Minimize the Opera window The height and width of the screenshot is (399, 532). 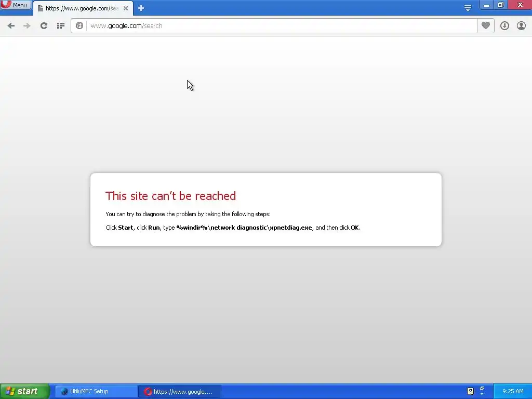[486, 5]
